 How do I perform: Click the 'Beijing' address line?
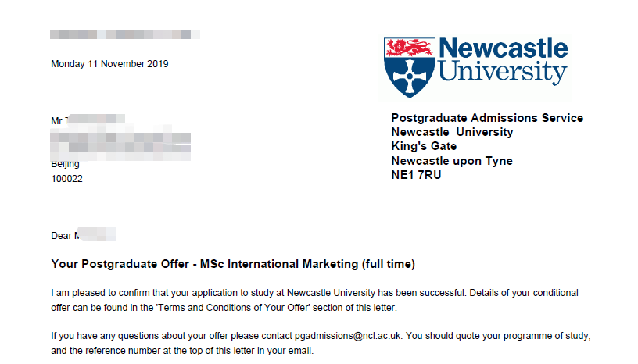point(65,164)
